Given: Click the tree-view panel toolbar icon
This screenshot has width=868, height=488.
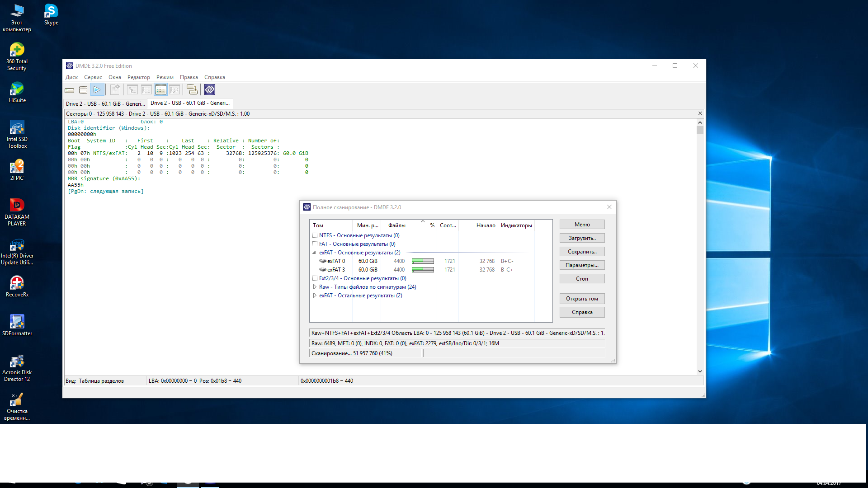Looking at the screenshot, I should [132, 90].
